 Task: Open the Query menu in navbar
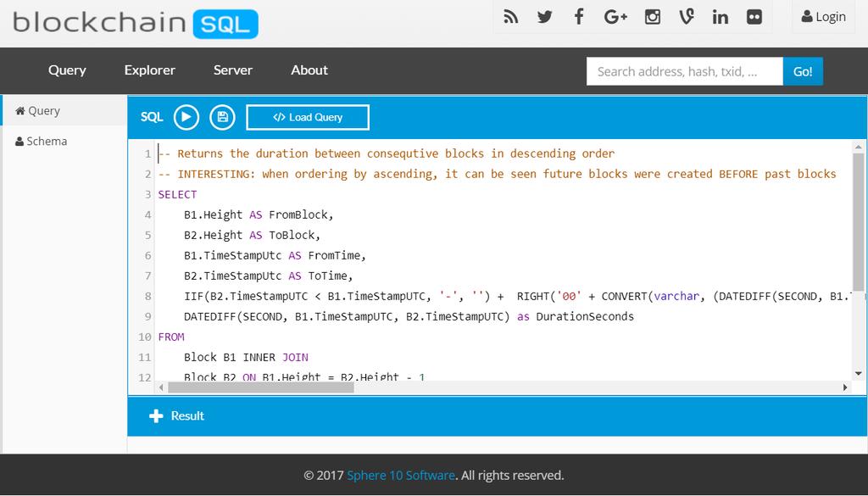tap(67, 70)
